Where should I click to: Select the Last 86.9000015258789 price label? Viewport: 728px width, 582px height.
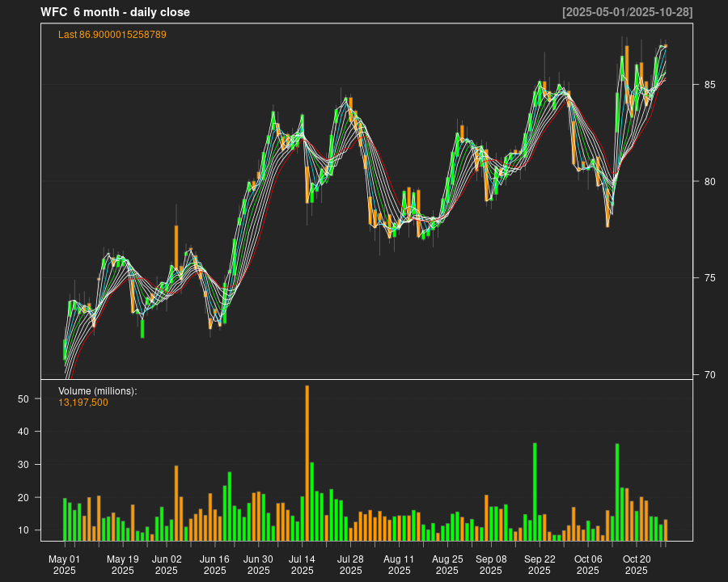(112, 35)
